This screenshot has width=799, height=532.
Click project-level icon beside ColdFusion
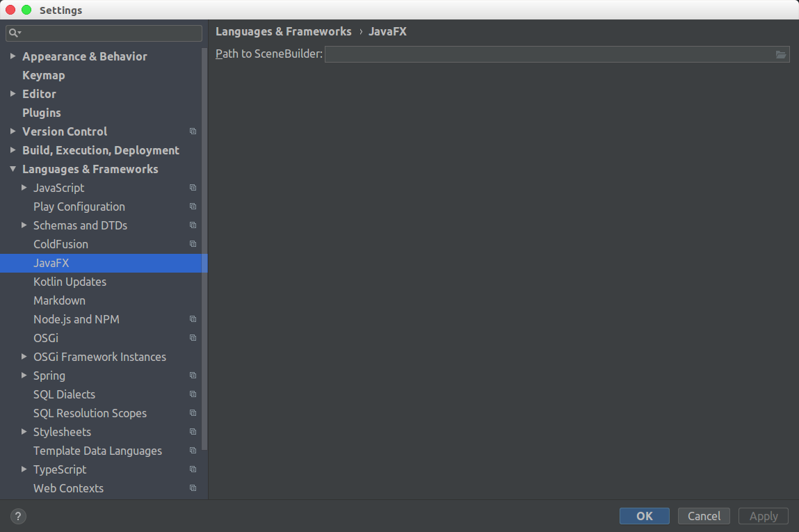tap(193, 244)
